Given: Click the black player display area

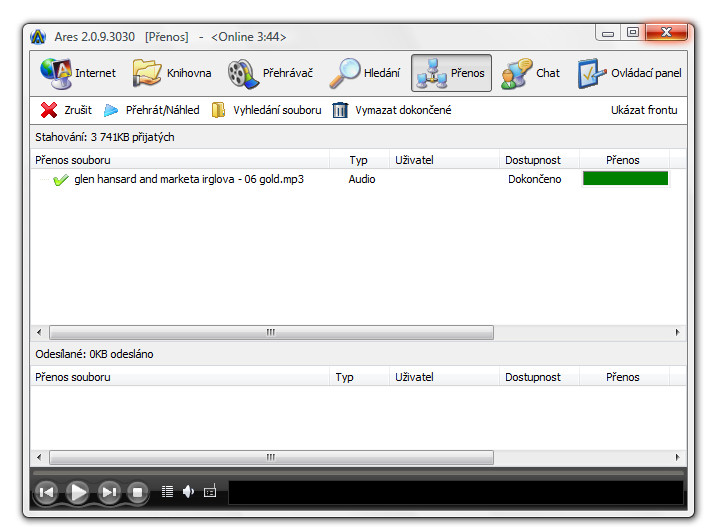Looking at the screenshot, I should click(x=456, y=492).
